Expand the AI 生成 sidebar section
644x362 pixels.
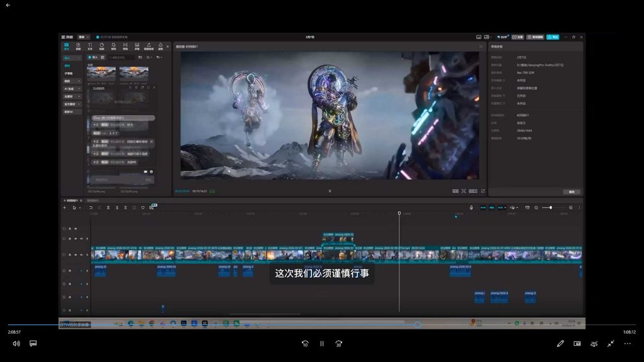[72, 89]
